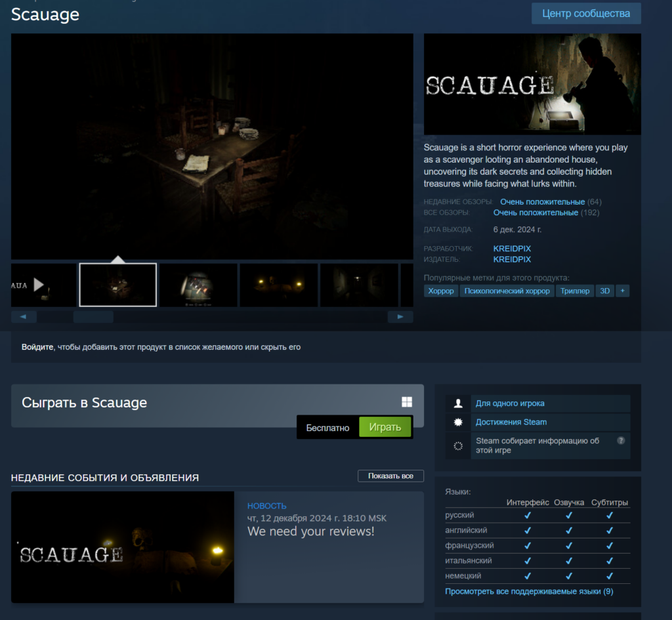Click Просмотреть все поддерживаемые языки (9)
This screenshot has height=620, width=672.
click(x=529, y=591)
